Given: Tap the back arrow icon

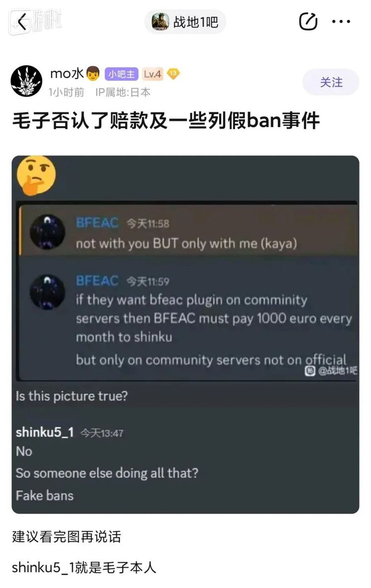Looking at the screenshot, I should click(x=23, y=21).
